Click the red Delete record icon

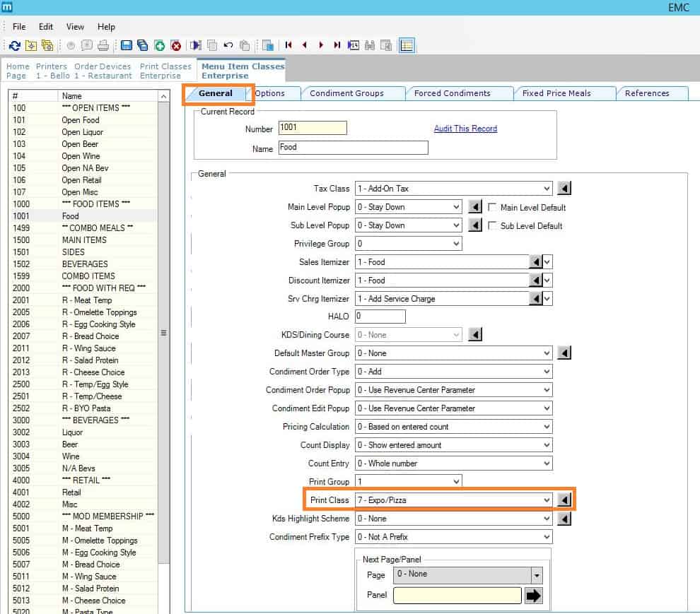point(176,45)
